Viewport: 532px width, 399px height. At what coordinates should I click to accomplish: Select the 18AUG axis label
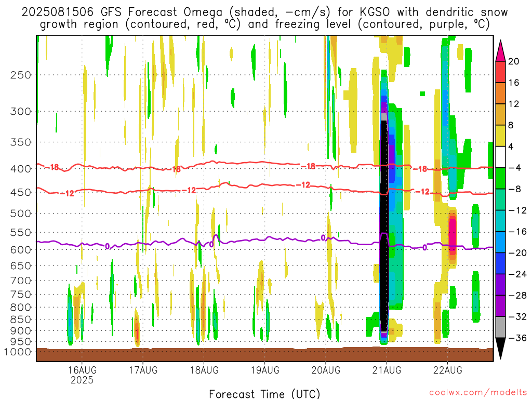(x=204, y=370)
